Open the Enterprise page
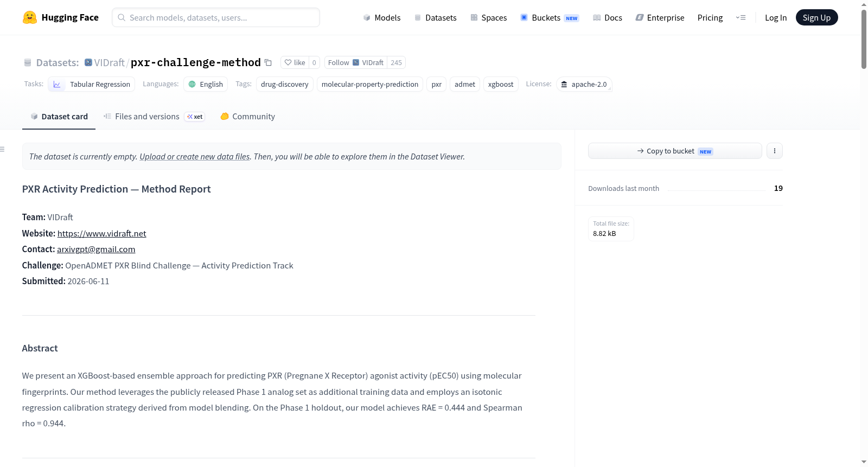Viewport: 868px width, 467px height. 660,17
